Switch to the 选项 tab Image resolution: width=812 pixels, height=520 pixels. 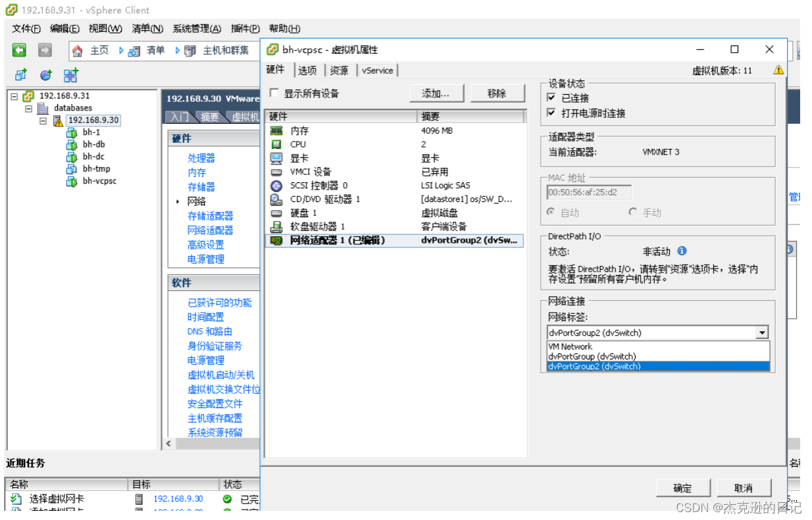[x=307, y=70]
